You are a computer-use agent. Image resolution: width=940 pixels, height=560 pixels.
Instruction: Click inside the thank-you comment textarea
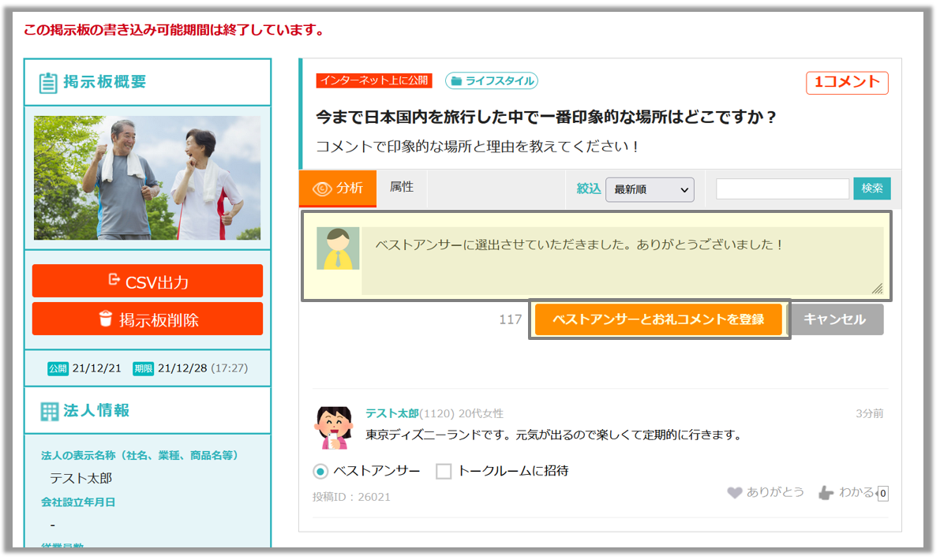coord(622,260)
